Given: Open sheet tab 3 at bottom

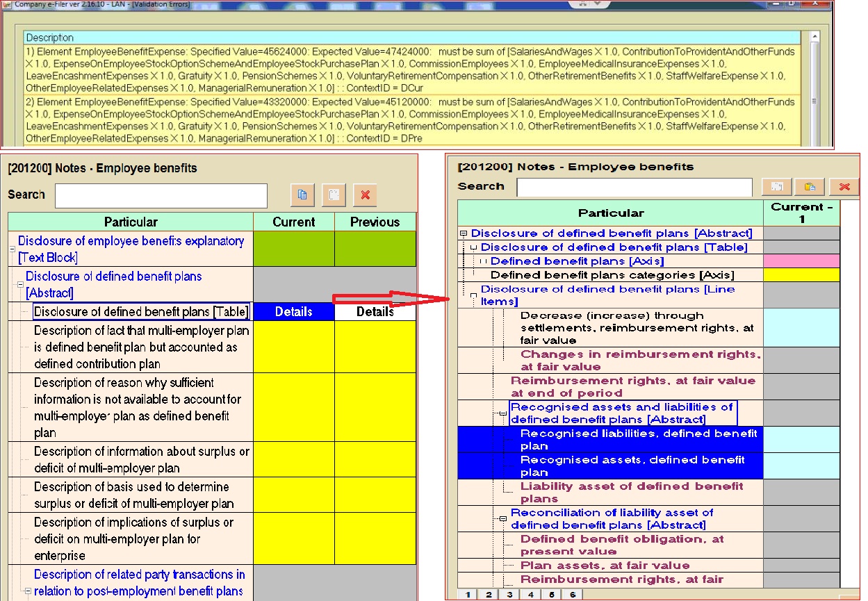Looking at the screenshot, I should coord(509,595).
